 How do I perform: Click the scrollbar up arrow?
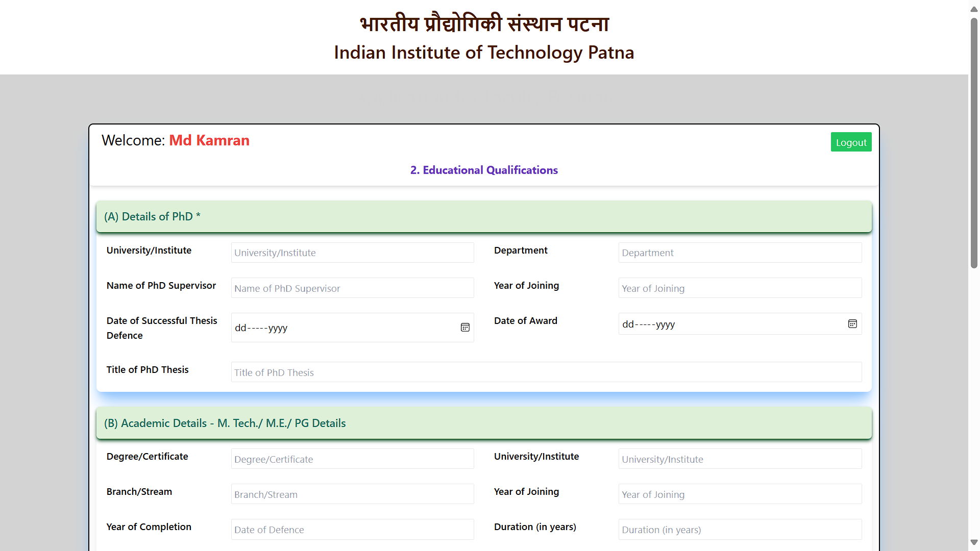(x=973, y=9)
